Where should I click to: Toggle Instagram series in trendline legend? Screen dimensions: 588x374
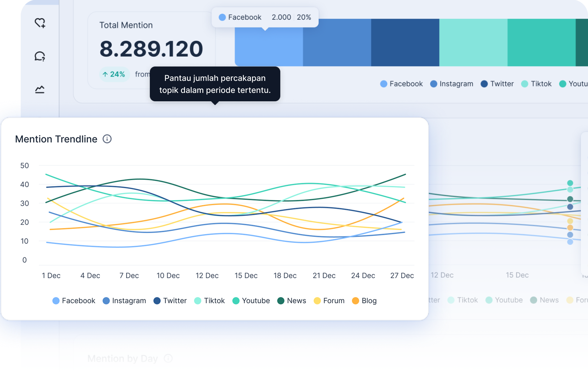tap(124, 301)
